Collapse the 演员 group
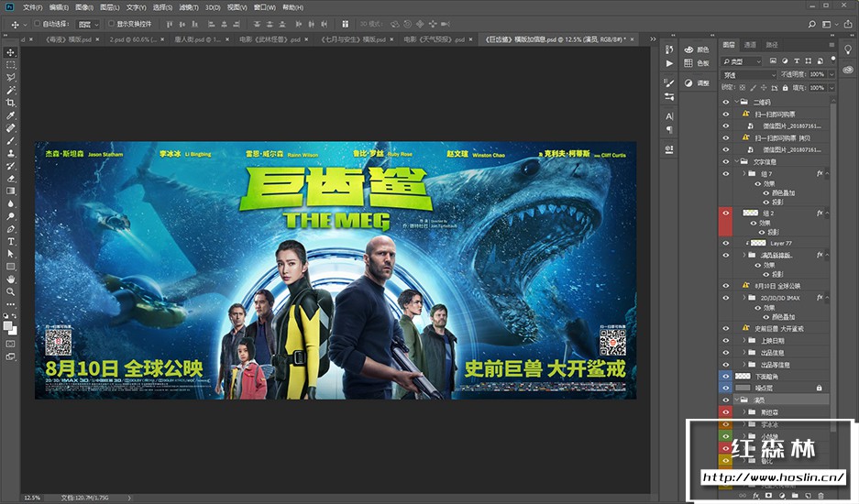 pyautogui.click(x=736, y=400)
